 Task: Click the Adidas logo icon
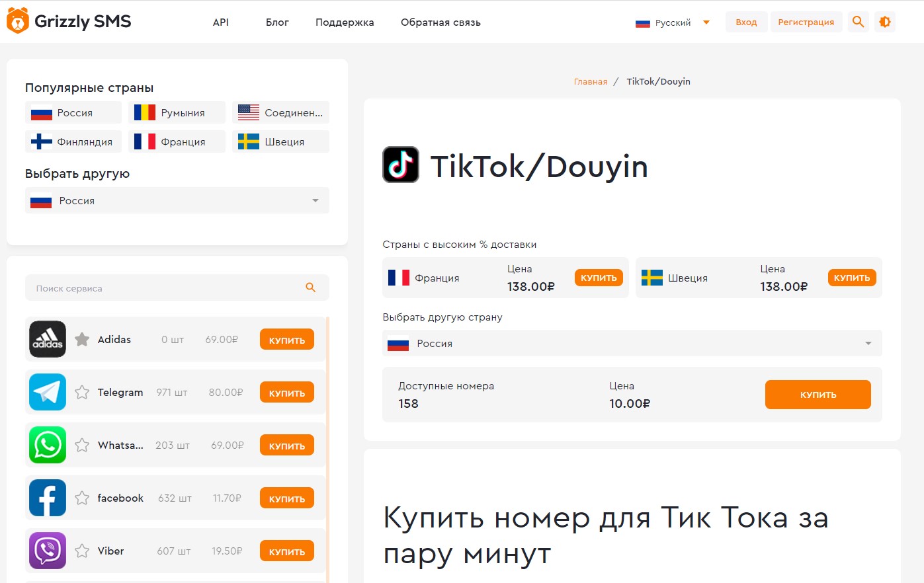point(48,339)
